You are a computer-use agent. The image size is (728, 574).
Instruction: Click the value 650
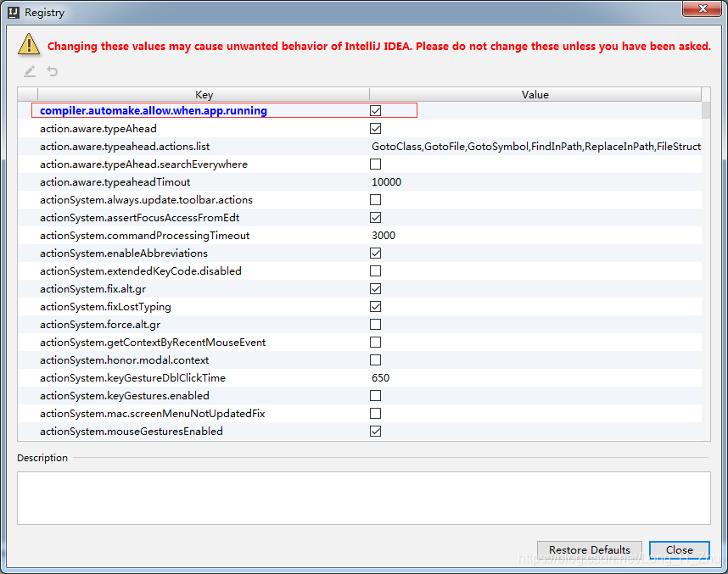pos(380,377)
